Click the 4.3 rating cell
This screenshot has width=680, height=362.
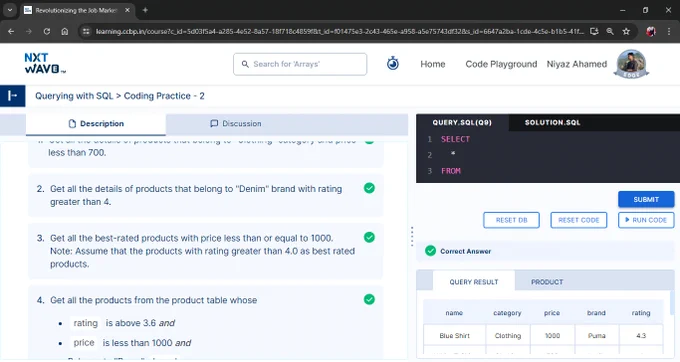tap(641, 336)
